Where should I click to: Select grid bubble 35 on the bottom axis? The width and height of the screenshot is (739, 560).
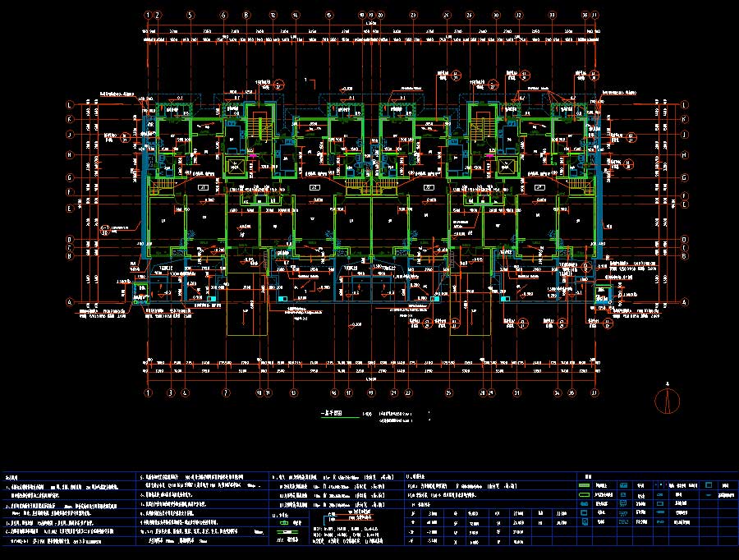pos(571,392)
